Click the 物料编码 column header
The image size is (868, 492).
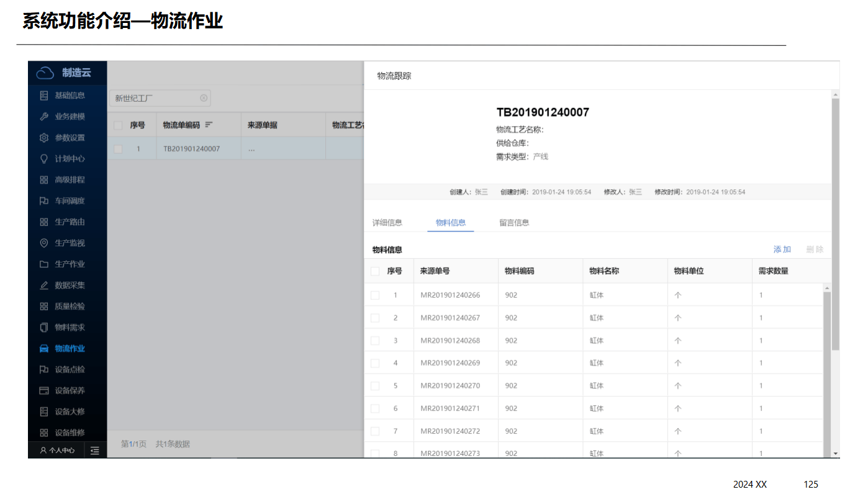(x=520, y=271)
